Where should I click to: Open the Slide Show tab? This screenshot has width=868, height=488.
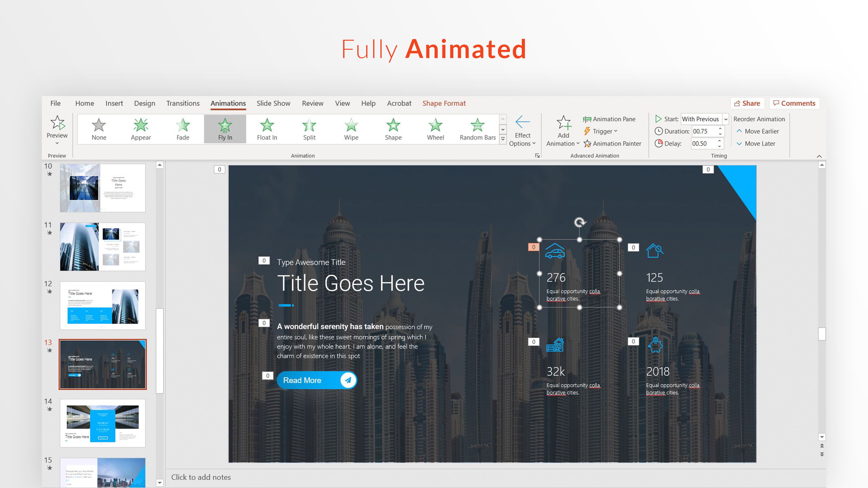[x=273, y=103]
